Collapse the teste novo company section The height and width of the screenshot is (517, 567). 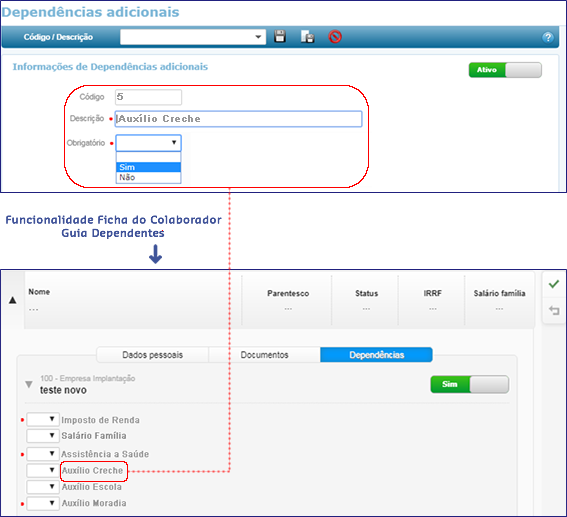coord(29,384)
